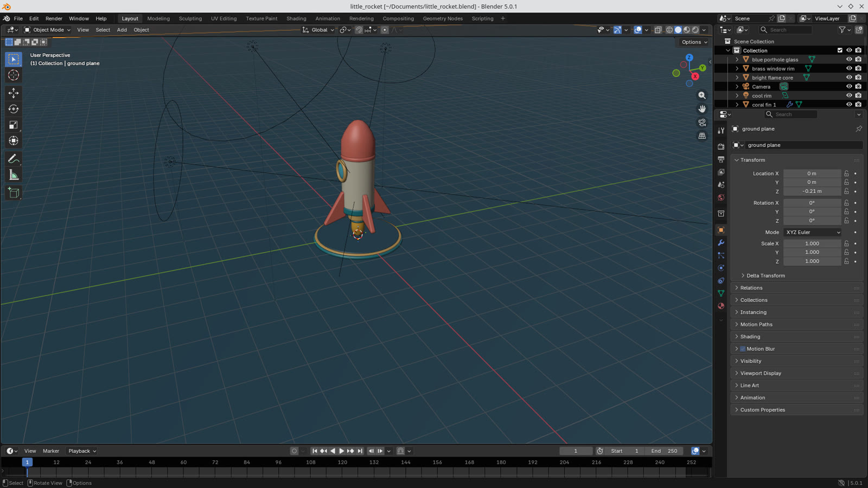Click the Scale X value slider field

pos(812,244)
